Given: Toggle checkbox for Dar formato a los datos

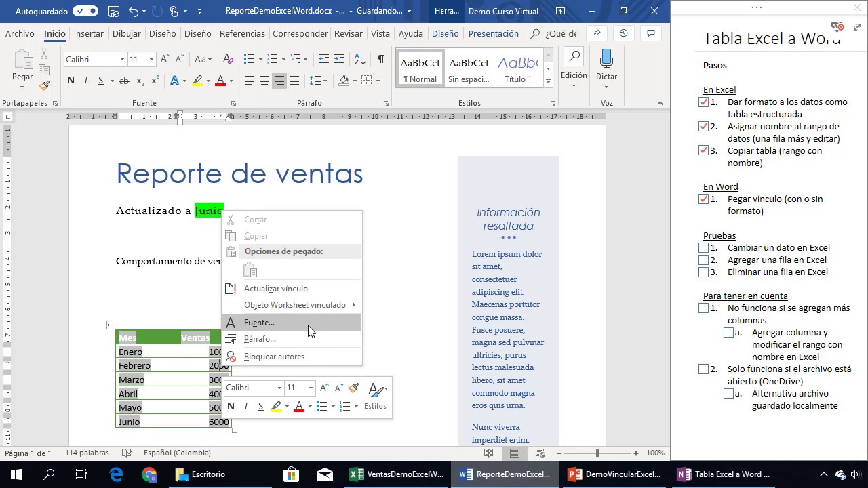Looking at the screenshot, I should 703,102.
